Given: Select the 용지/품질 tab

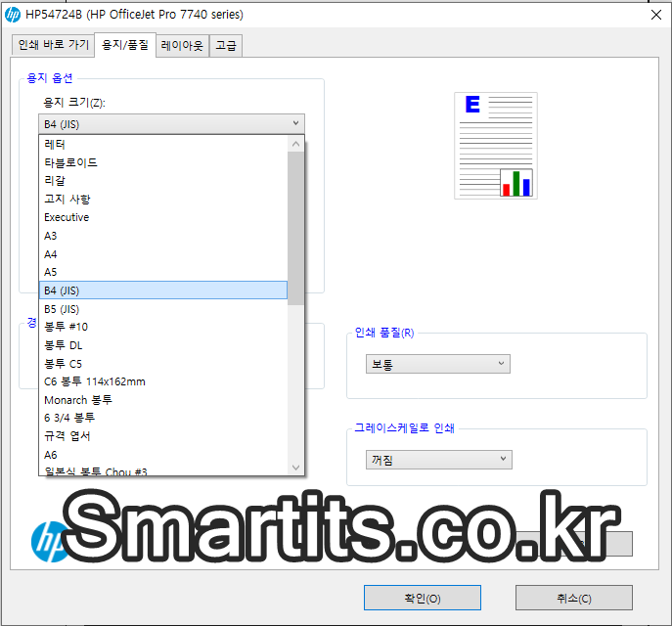Looking at the screenshot, I should 125,45.
